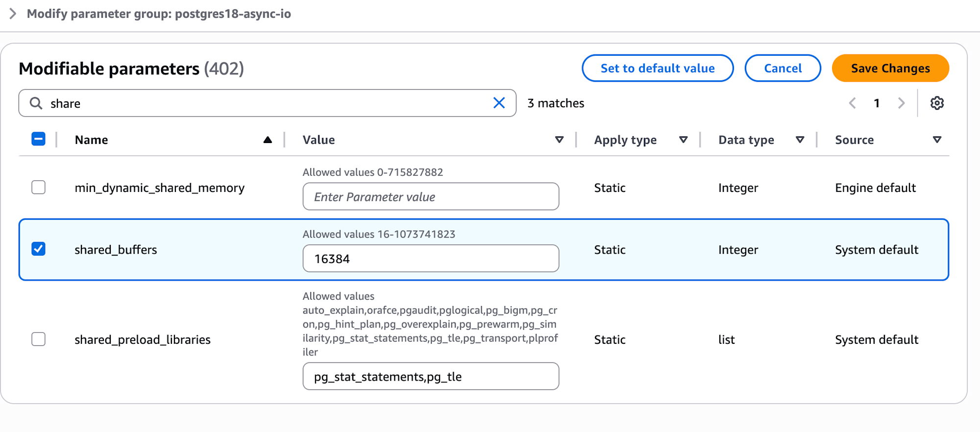Uncheck the shared_buffers row checkbox
Image resolution: width=980 pixels, height=432 pixels.
click(38, 249)
